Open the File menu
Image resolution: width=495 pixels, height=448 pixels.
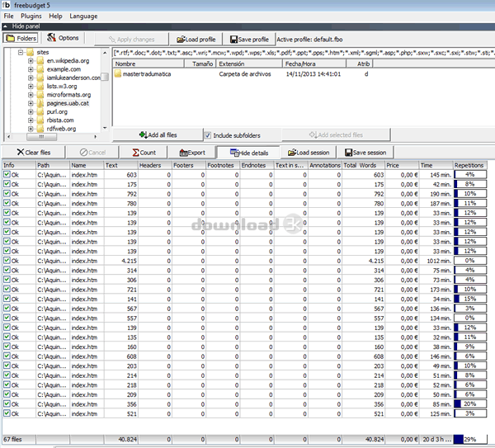pyautogui.click(x=8, y=17)
